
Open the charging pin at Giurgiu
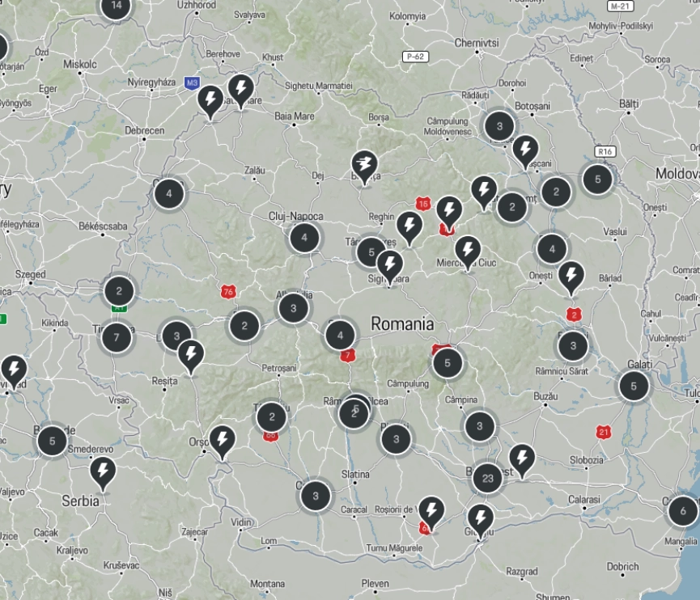(x=481, y=518)
